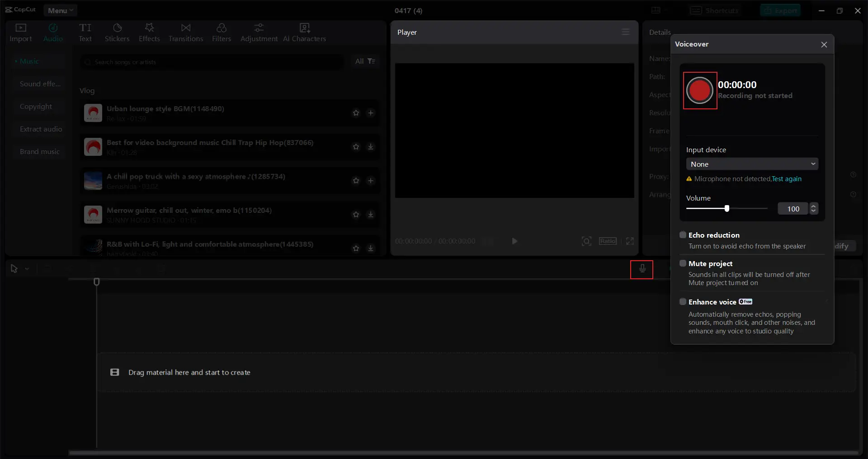Viewport: 868px width, 459px height.
Task: Download the Urban lounge style BGM track
Action: tap(371, 113)
